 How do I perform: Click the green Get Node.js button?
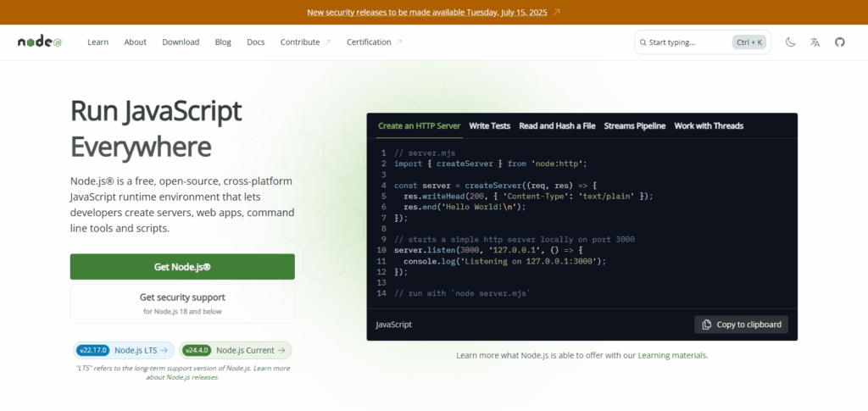(182, 267)
